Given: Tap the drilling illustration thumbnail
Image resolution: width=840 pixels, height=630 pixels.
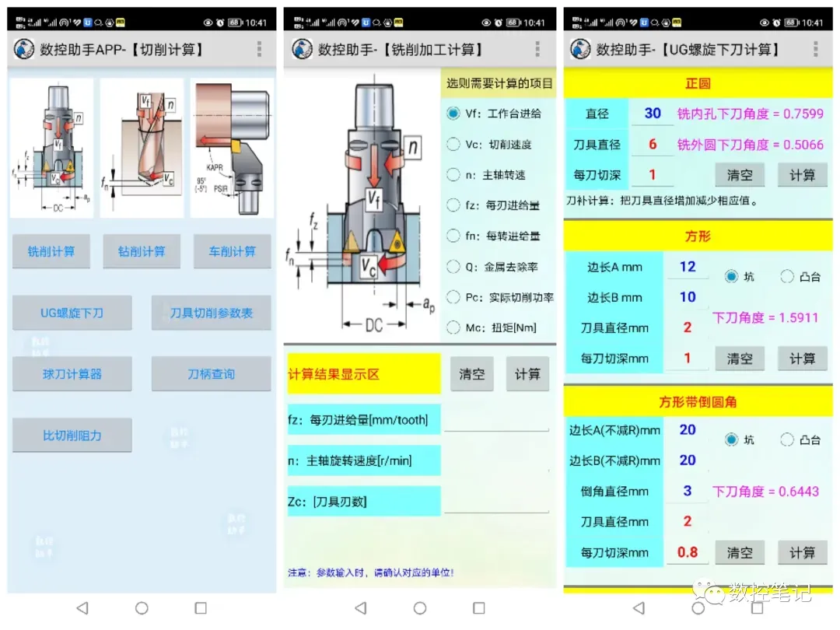Looking at the screenshot, I should pyautogui.click(x=142, y=148).
